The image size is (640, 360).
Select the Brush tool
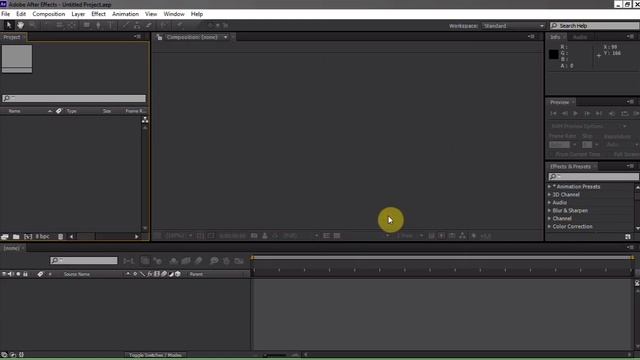click(125, 25)
